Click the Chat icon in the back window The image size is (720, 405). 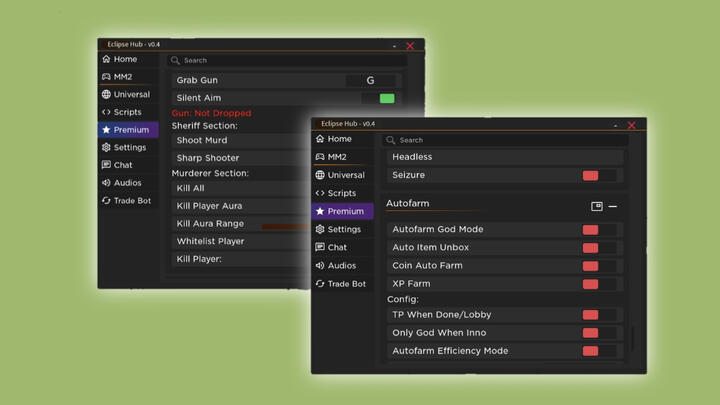[106, 165]
